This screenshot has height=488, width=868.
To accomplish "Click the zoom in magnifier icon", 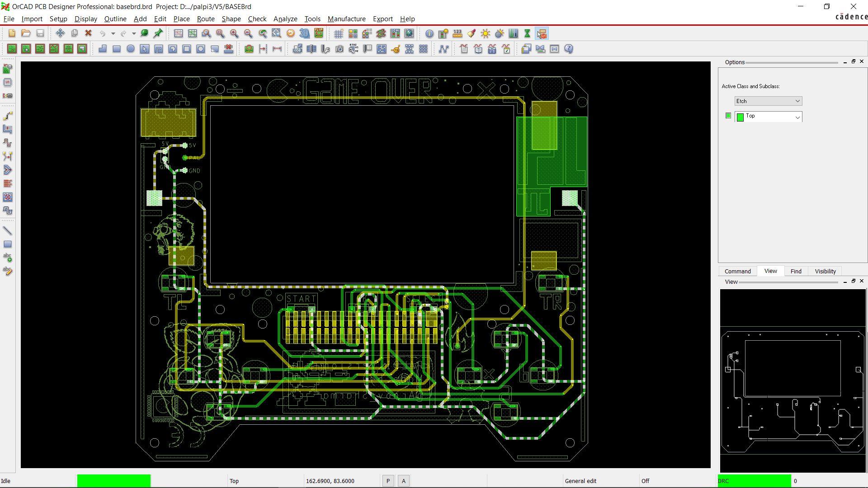I will [x=234, y=33].
